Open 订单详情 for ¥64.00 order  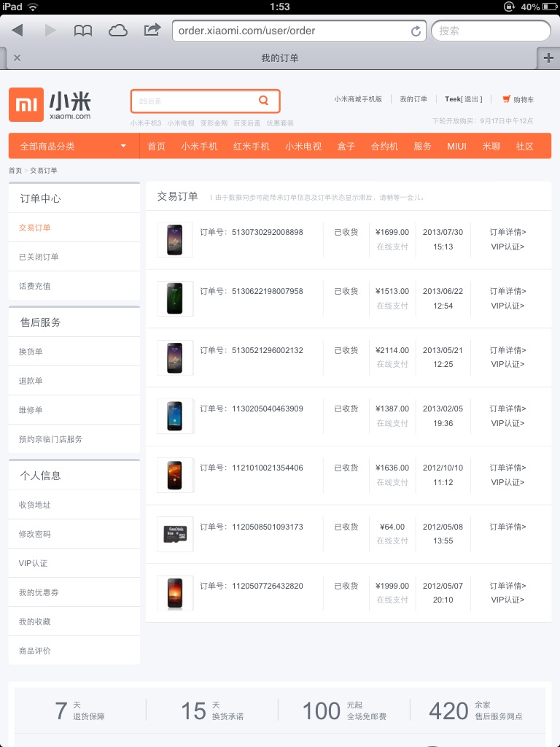507,527
